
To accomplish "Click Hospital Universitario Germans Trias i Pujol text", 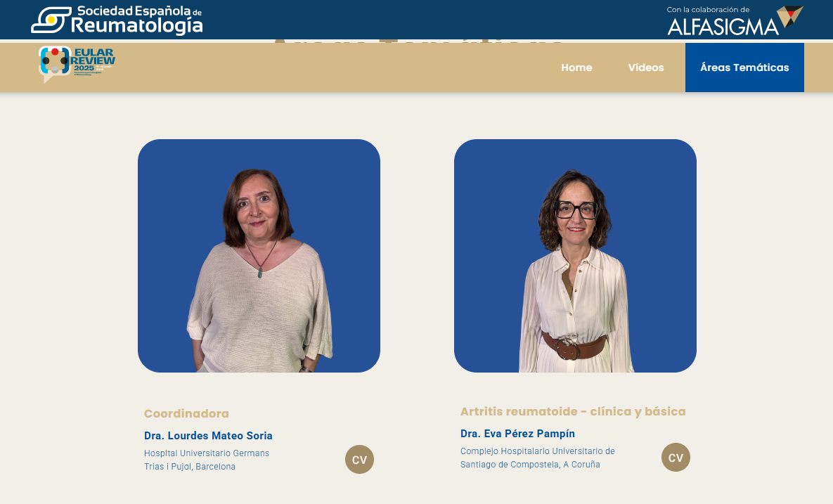I will 207,460.
